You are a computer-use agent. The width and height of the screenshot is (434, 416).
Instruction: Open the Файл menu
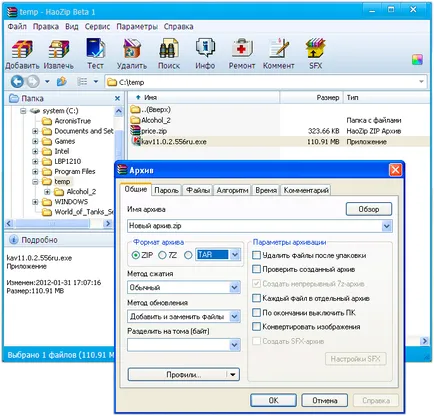(17, 27)
